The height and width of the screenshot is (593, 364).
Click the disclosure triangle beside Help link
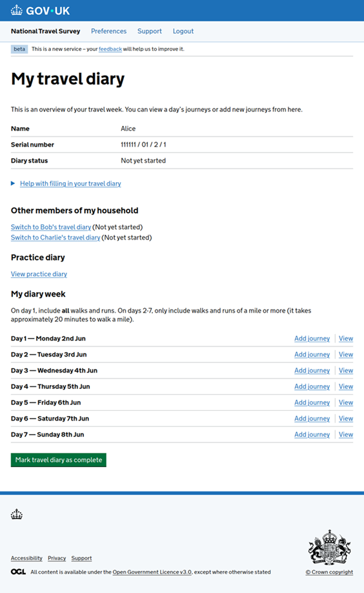13,183
